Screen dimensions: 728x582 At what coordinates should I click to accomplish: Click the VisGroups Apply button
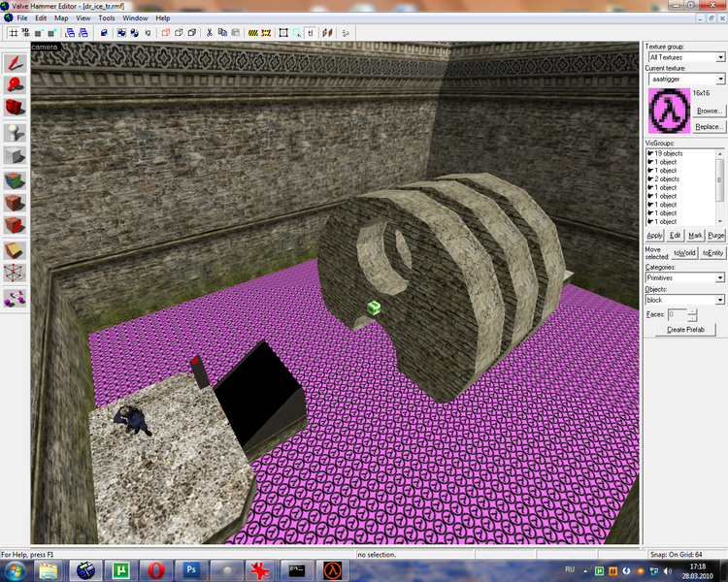[654, 236]
